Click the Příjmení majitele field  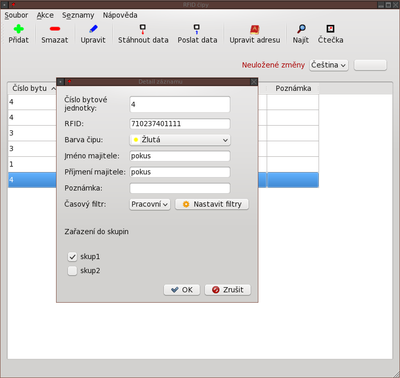tap(180, 172)
